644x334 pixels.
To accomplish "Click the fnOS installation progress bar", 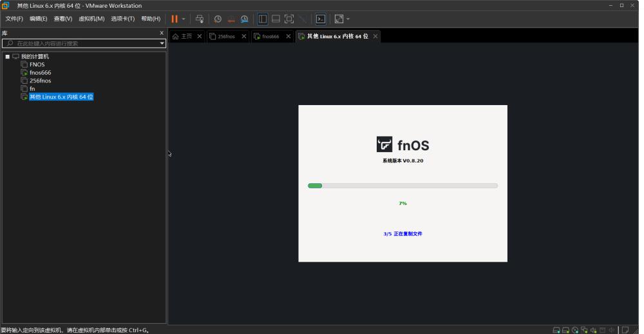I will click(x=402, y=186).
